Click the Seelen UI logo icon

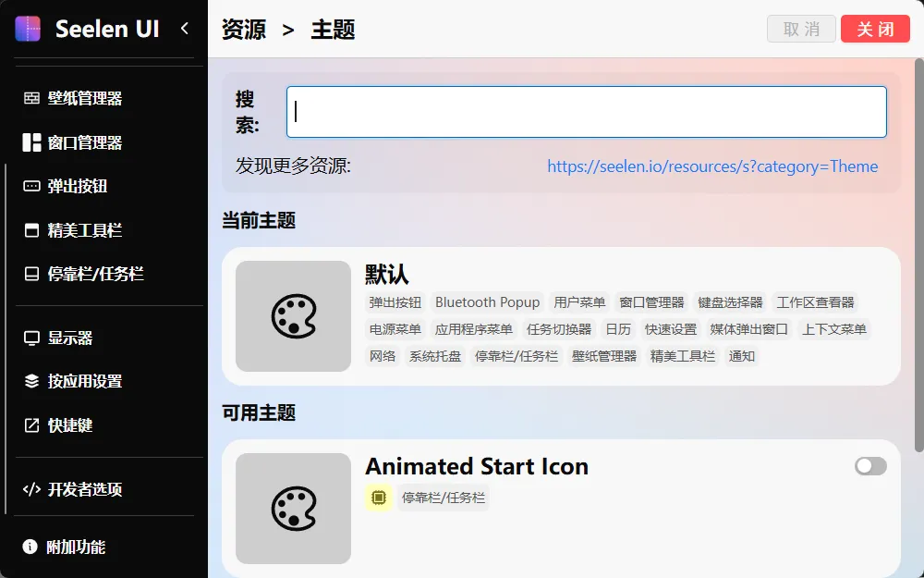(28, 29)
